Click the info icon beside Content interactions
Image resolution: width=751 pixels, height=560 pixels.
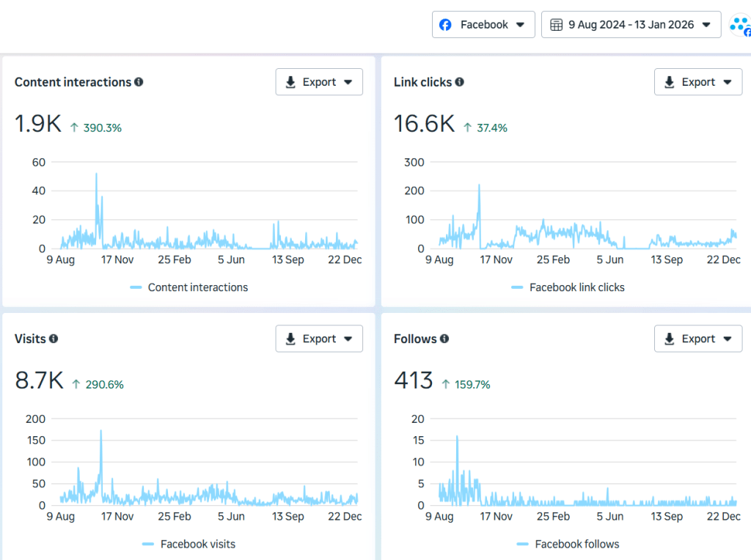tap(139, 82)
